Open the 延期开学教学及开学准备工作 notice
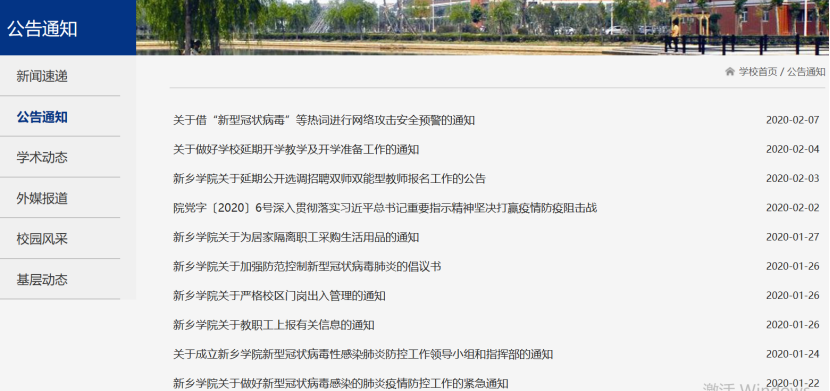 pyautogui.click(x=296, y=150)
